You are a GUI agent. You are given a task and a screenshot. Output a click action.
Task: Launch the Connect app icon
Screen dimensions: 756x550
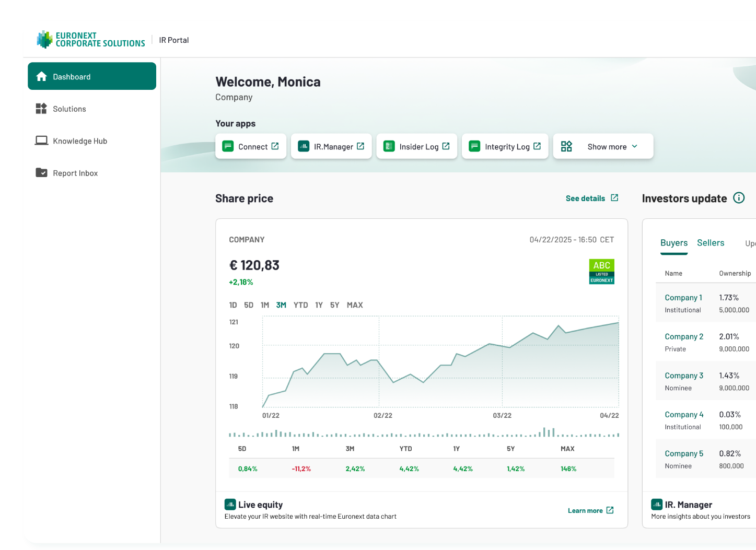click(228, 146)
